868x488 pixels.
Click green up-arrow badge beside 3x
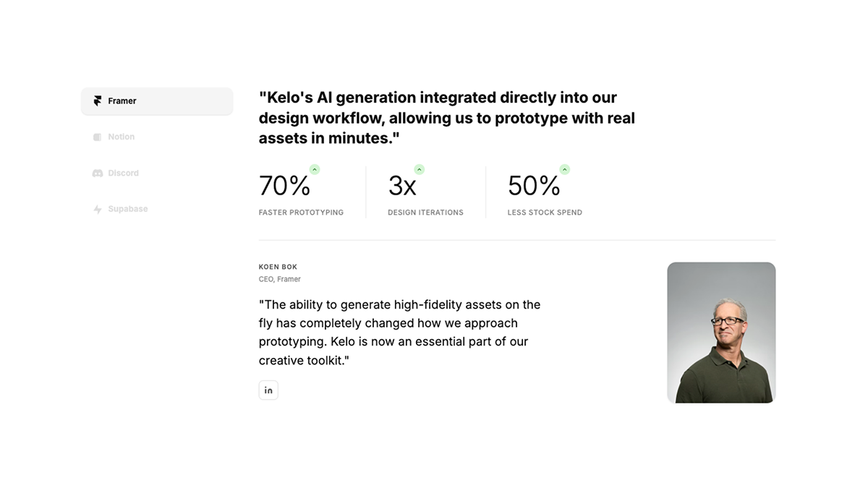coord(420,170)
